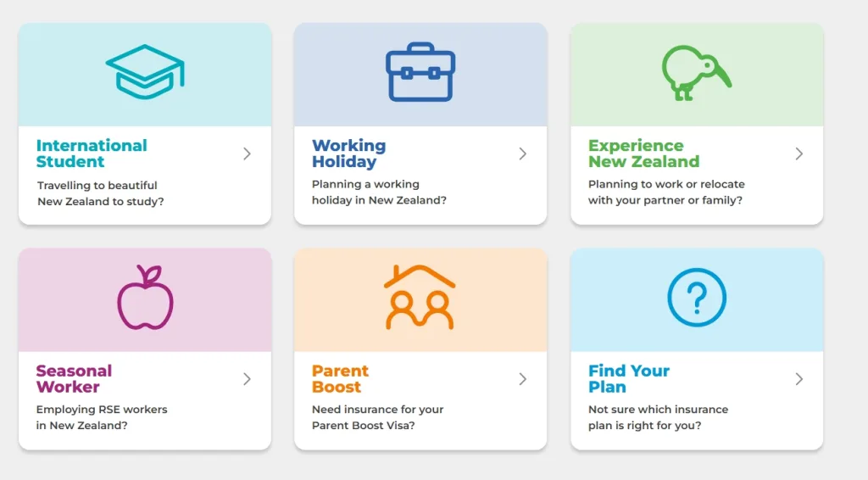Expand Experience New Zealand chevron arrow
Viewport: 868px width, 480px height.
tap(798, 153)
